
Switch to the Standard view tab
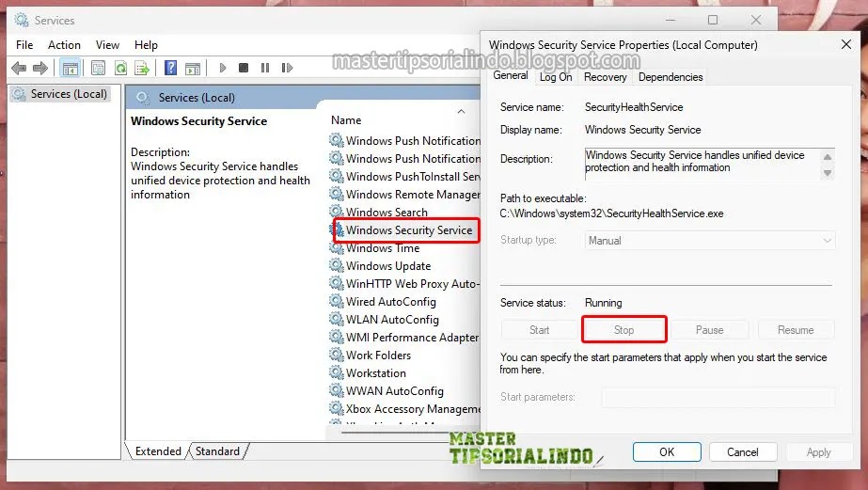(217, 451)
